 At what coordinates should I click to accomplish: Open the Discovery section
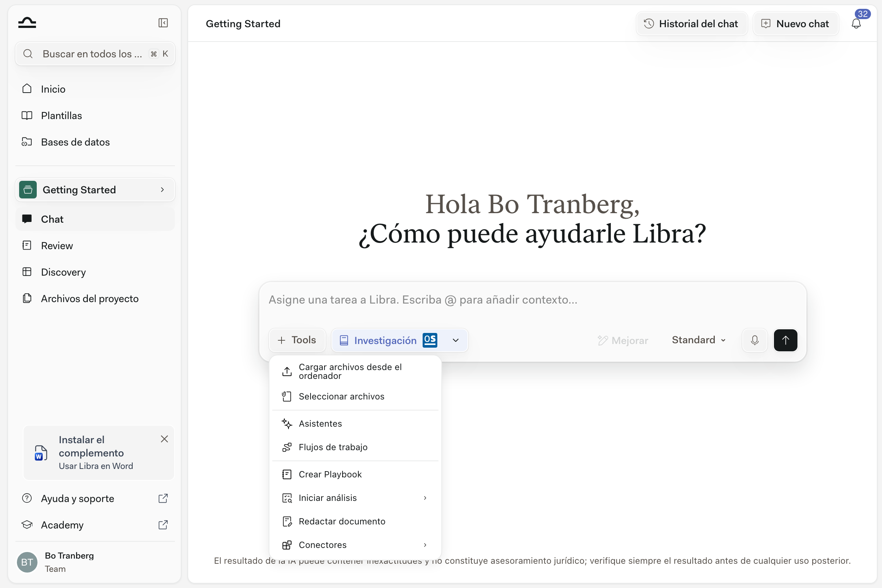95,272
